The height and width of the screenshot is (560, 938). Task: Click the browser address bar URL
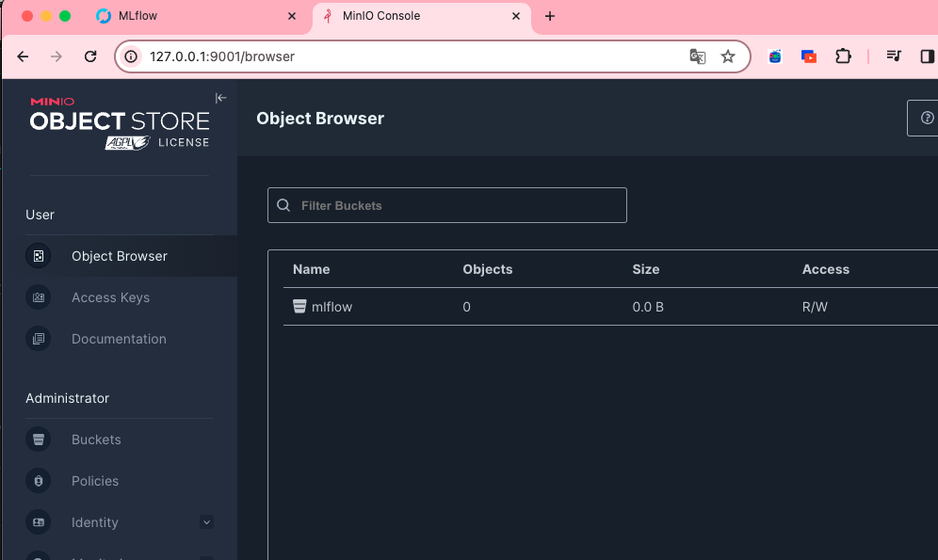coord(222,56)
